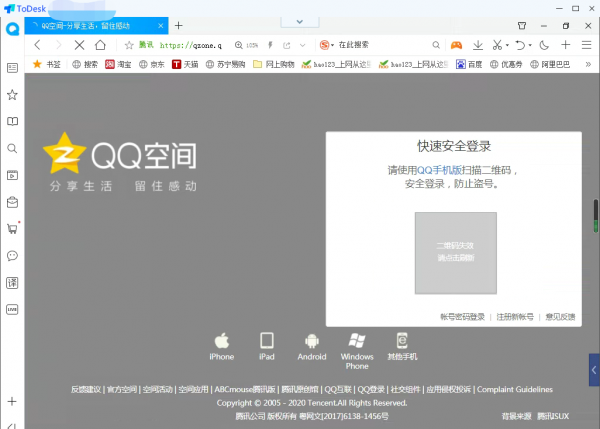Click the zoom 105% magnifier icon

(x=239, y=45)
